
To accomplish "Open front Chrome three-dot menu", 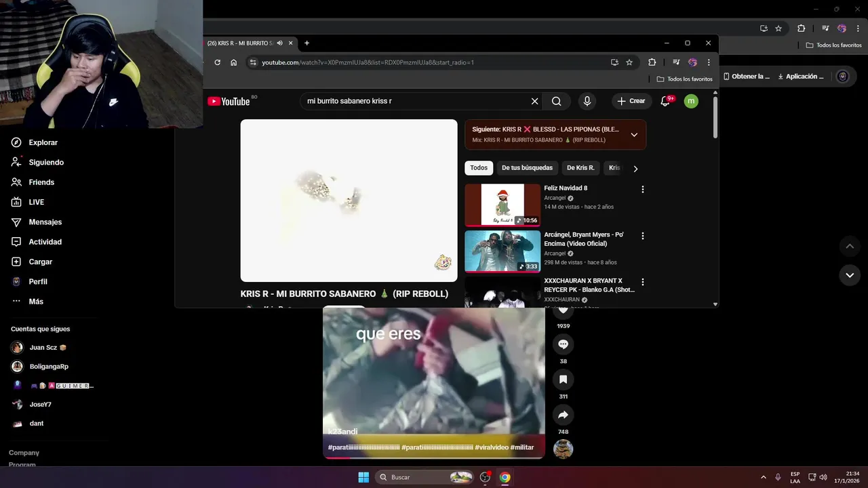I will pyautogui.click(x=709, y=62).
